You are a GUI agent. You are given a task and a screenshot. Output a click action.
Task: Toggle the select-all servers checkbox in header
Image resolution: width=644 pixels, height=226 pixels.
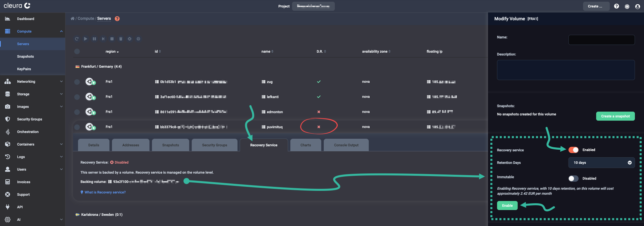click(x=77, y=51)
